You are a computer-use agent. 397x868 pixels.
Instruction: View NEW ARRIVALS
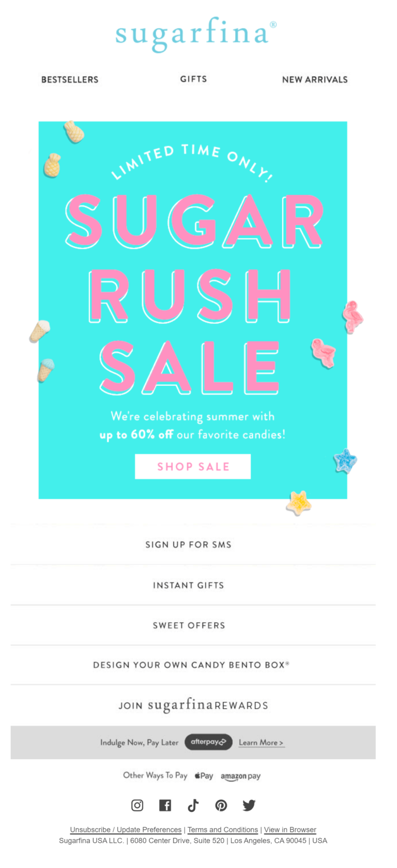tap(315, 80)
